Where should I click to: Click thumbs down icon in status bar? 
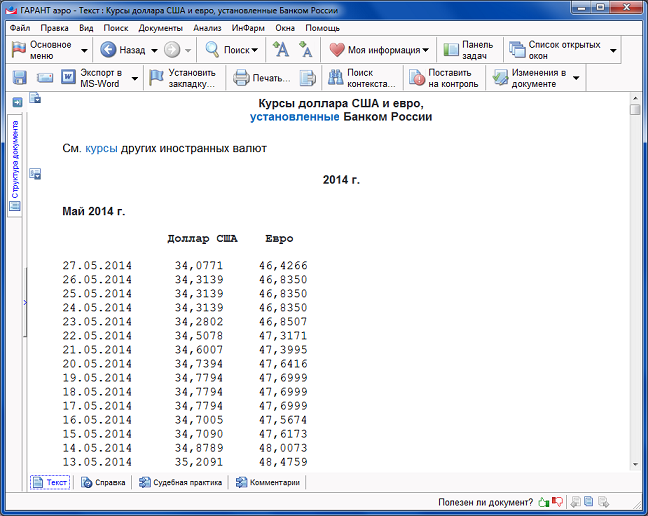(558, 501)
